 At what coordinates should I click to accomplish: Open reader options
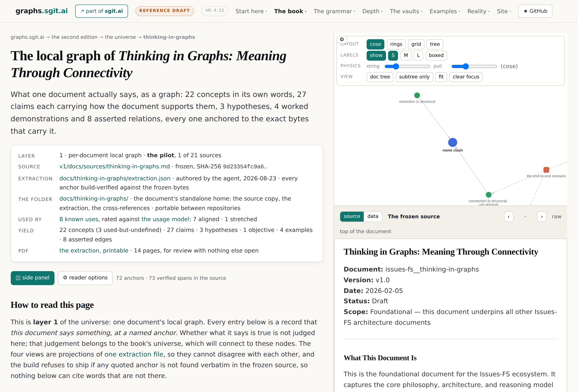[x=85, y=278]
